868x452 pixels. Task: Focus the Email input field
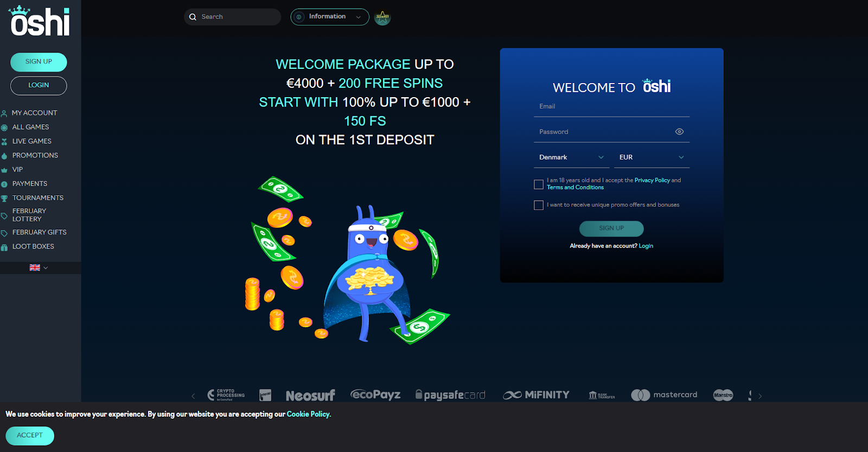click(x=611, y=107)
